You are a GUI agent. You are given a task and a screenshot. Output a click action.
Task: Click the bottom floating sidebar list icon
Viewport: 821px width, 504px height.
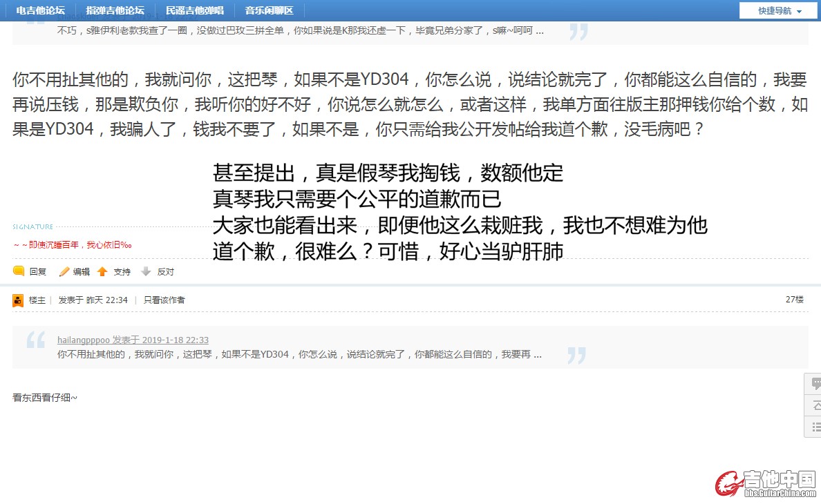(x=815, y=427)
